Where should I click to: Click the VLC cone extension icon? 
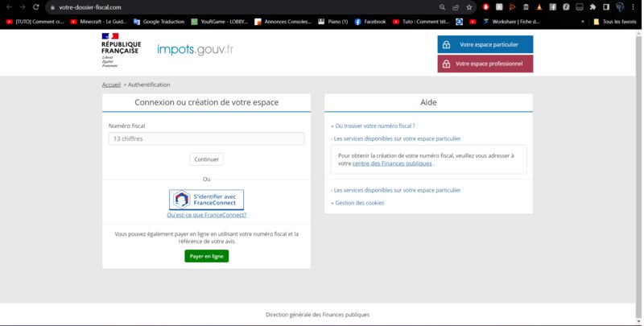pos(539,7)
